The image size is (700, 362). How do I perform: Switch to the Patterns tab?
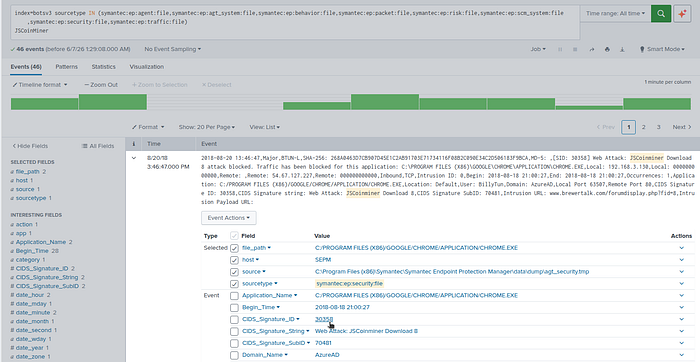coord(67,67)
